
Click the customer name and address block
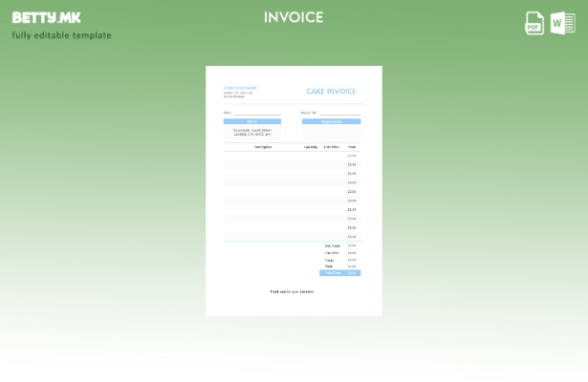point(252,132)
